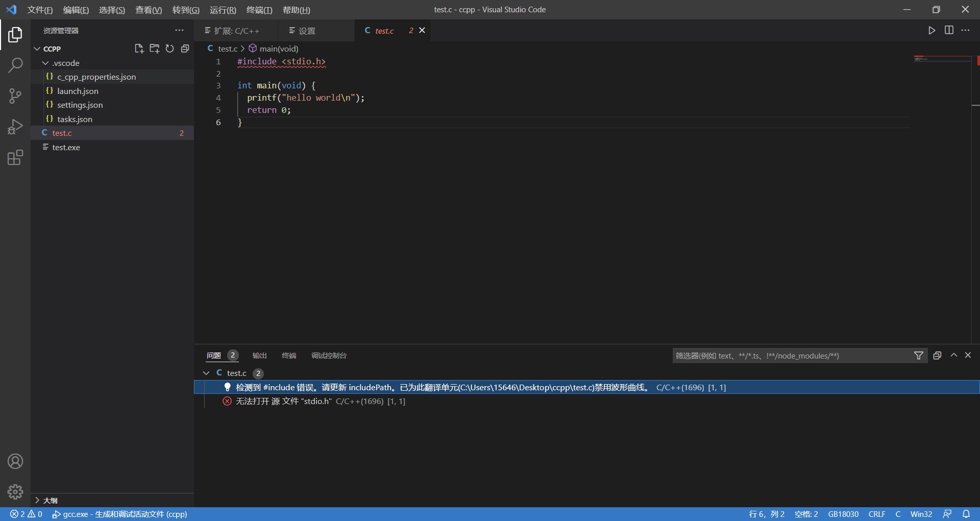Open launch.json in explorer
Viewport: 980px width, 521px height.
click(x=112, y=91)
